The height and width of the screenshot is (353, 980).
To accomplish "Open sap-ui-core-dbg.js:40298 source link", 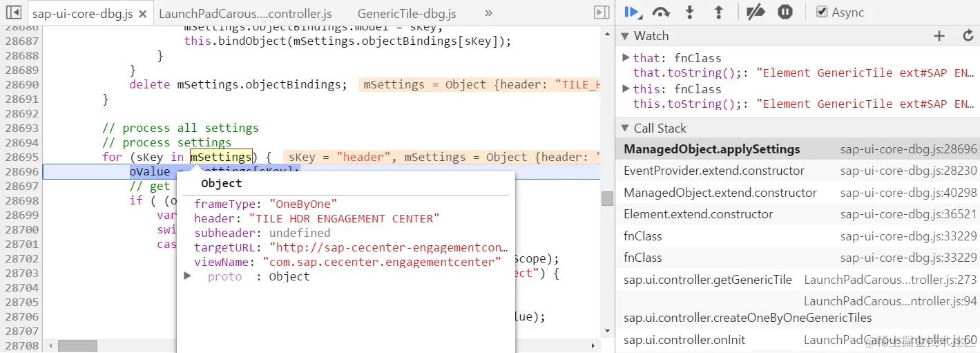I will coord(908,193).
